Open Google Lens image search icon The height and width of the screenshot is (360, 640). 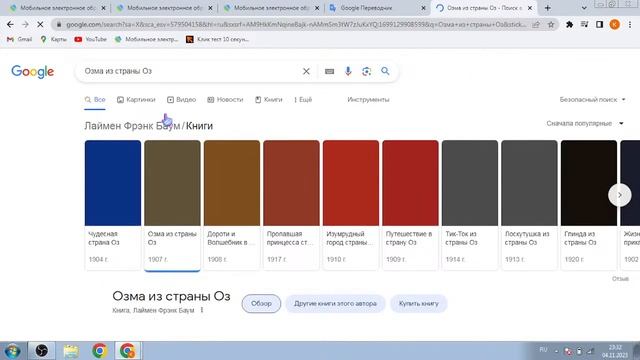[367, 71]
